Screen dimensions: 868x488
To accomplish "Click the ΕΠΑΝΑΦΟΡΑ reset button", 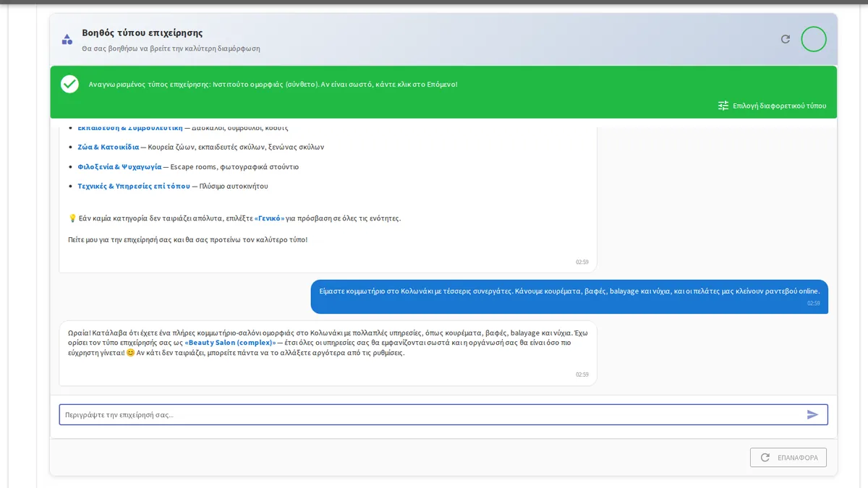I will pyautogui.click(x=788, y=458).
